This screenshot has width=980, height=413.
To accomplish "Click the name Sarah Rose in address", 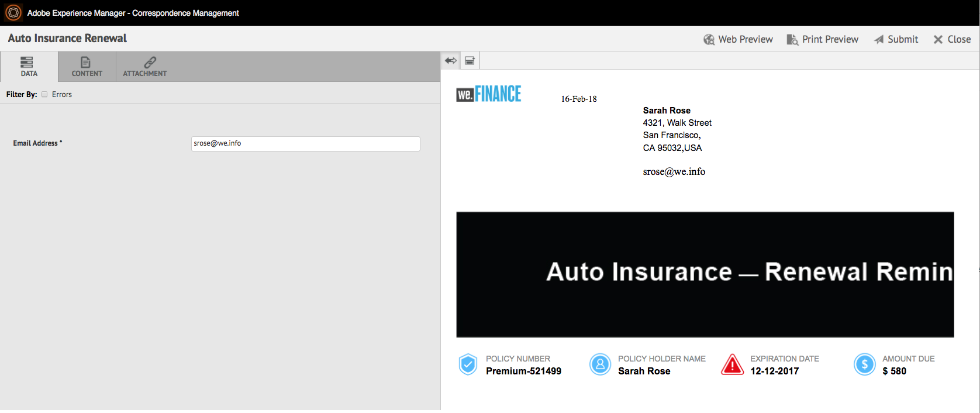I will (x=667, y=110).
